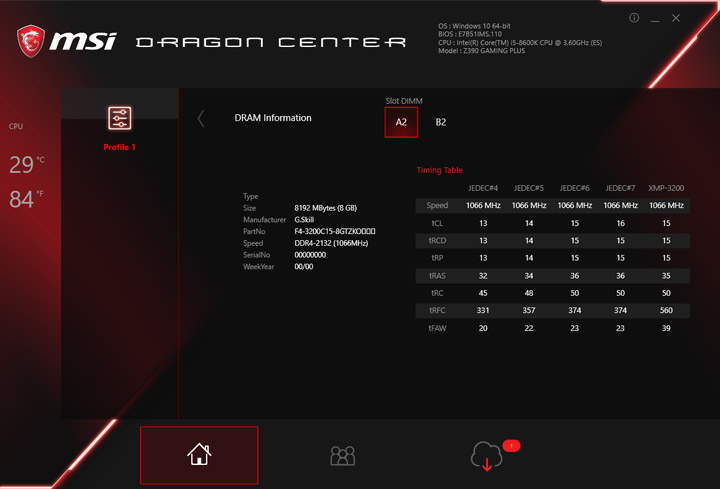The height and width of the screenshot is (489, 720).
Task: Click the tRAS value 35
Action: point(666,275)
